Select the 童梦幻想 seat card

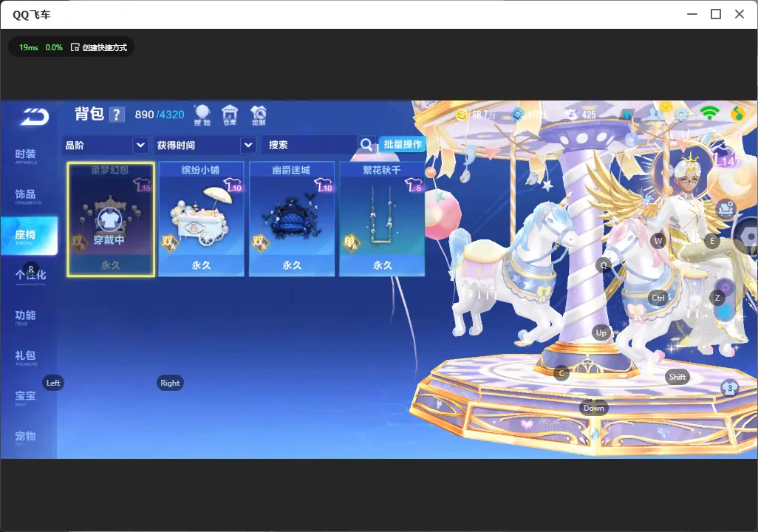pos(111,219)
